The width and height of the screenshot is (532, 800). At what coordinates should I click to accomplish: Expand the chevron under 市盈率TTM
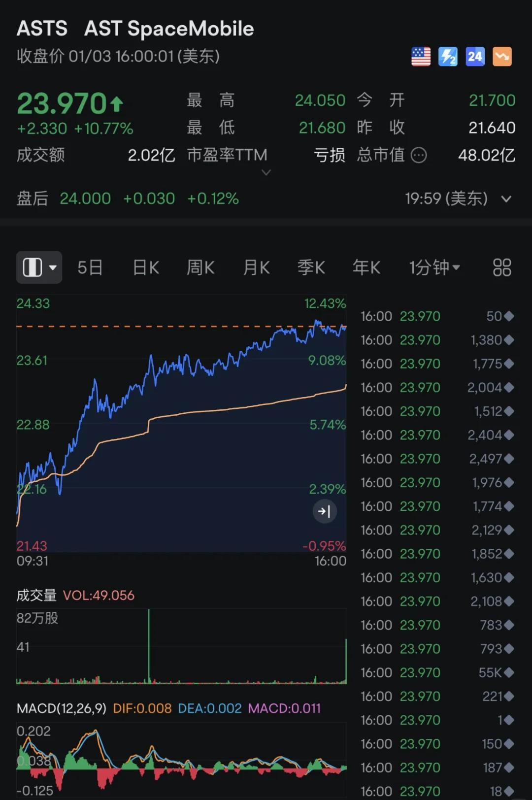266,172
